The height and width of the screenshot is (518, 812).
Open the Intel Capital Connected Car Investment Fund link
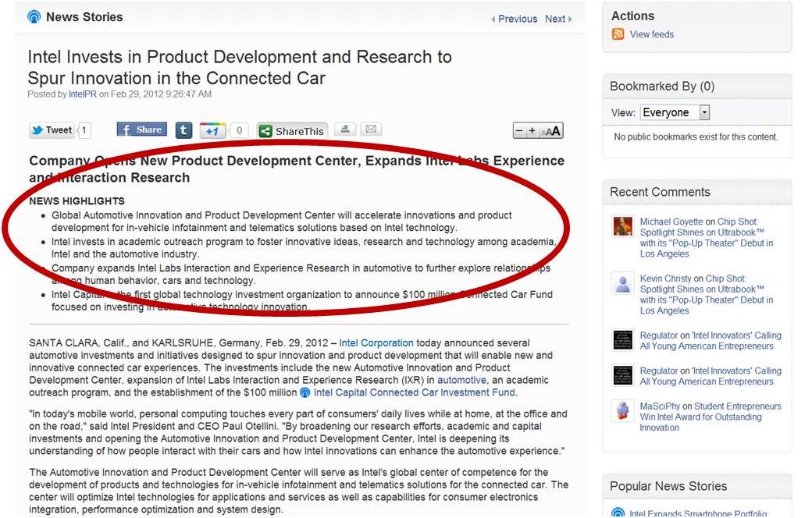[415, 392]
